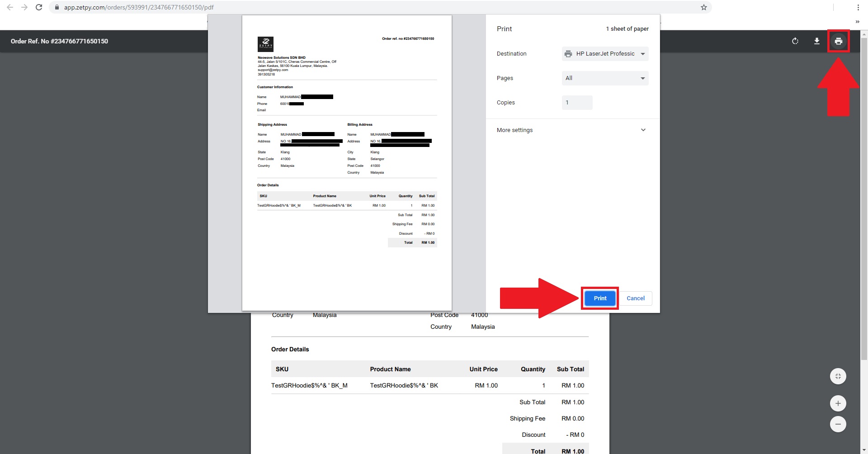Image resolution: width=868 pixels, height=454 pixels.
Task: Click the "Discount" label in background PDF
Action: (533, 435)
